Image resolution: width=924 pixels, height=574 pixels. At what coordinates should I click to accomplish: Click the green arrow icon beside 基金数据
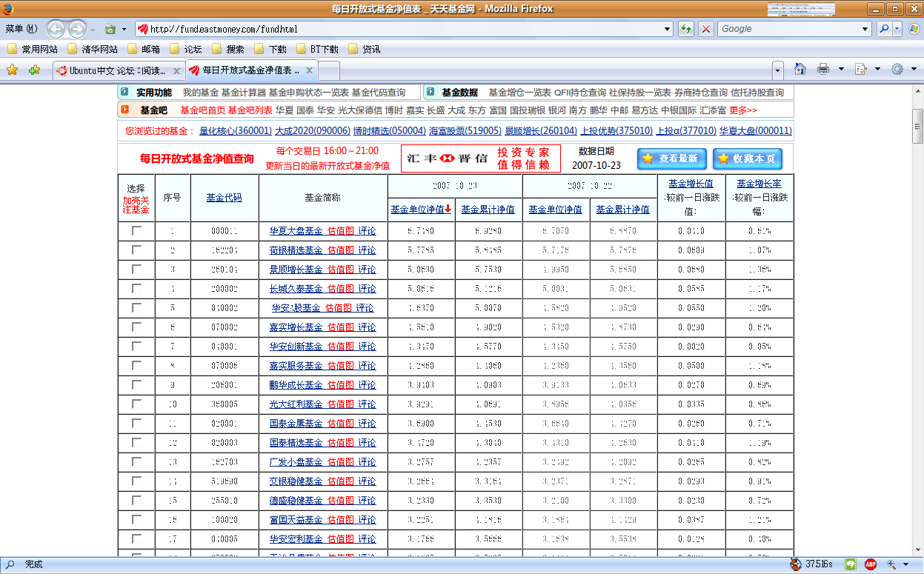[430, 93]
